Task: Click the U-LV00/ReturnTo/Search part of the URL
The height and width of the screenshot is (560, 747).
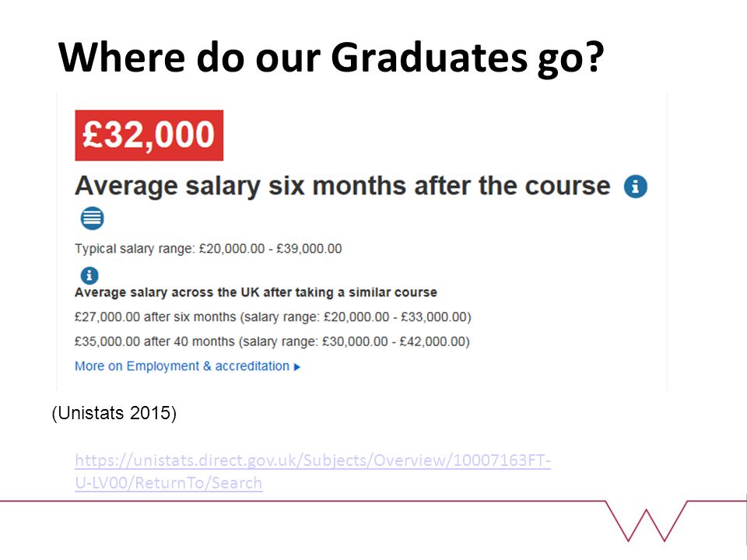Action: click(169, 483)
